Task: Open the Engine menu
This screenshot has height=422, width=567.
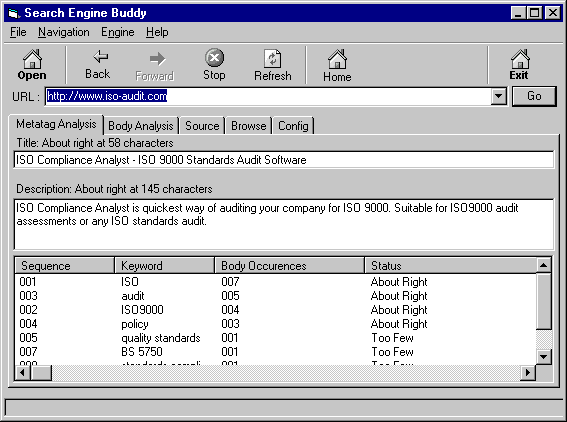Action: 118,32
